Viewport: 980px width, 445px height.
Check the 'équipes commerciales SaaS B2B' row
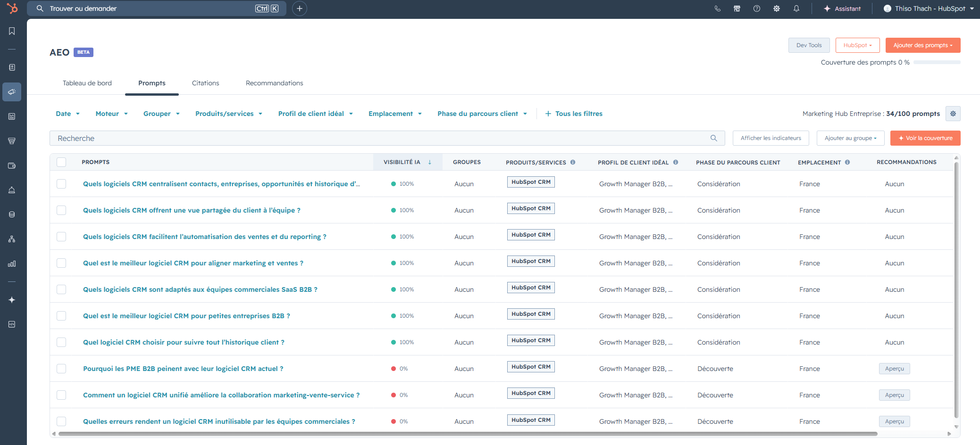pos(61,289)
